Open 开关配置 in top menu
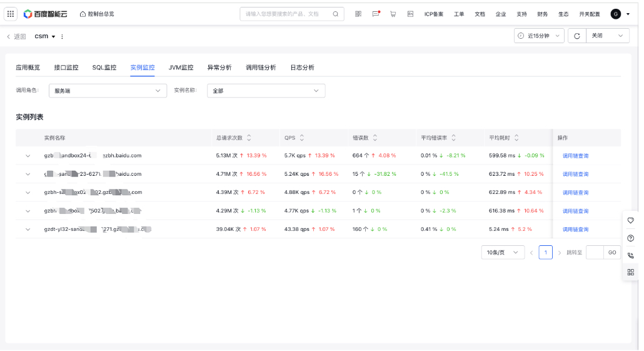Image resolution: width=644 pixels, height=351 pixels. pos(590,14)
